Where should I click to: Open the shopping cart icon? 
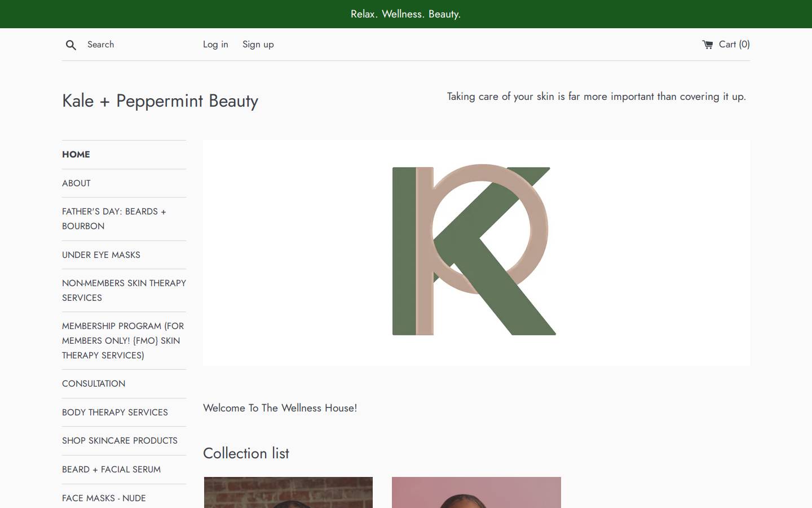tap(708, 45)
